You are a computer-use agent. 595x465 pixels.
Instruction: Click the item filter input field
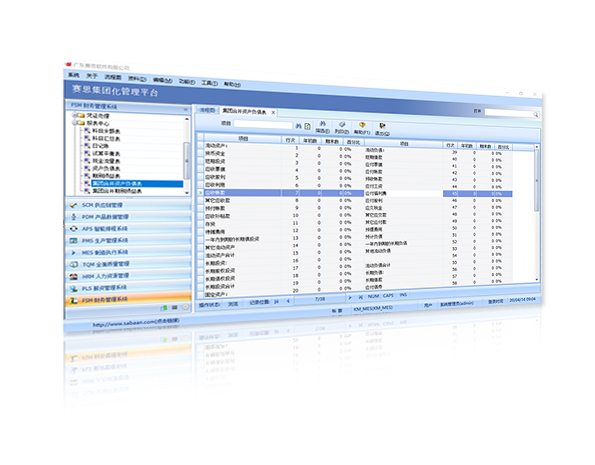point(263,125)
